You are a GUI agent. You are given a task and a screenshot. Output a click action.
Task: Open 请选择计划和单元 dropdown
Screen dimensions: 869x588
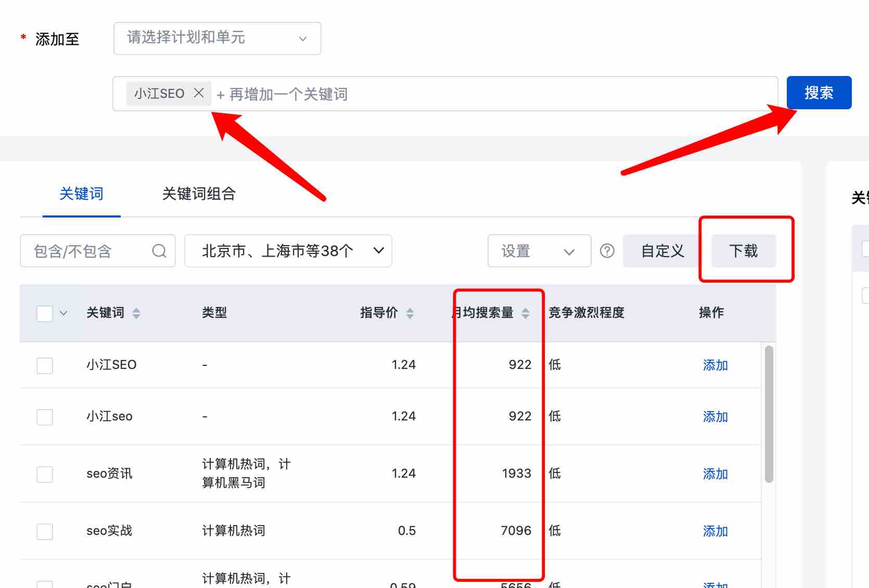click(217, 39)
